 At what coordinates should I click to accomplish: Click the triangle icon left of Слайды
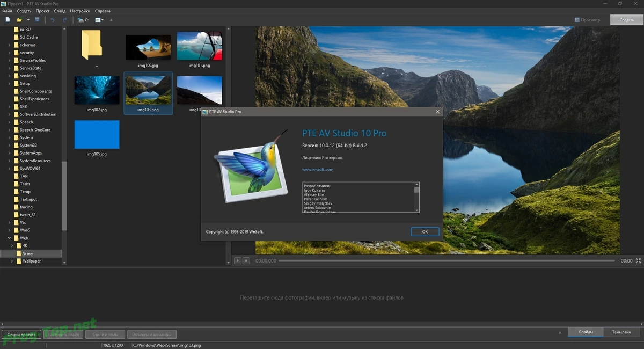560,332
